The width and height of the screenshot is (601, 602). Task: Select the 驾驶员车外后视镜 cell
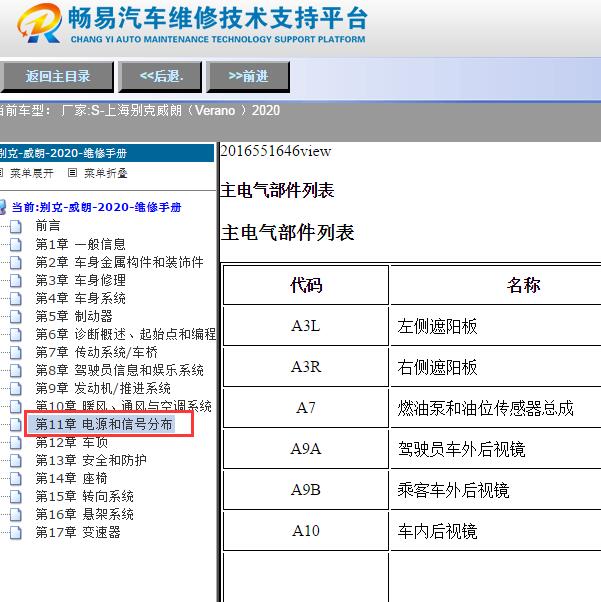coord(496,449)
